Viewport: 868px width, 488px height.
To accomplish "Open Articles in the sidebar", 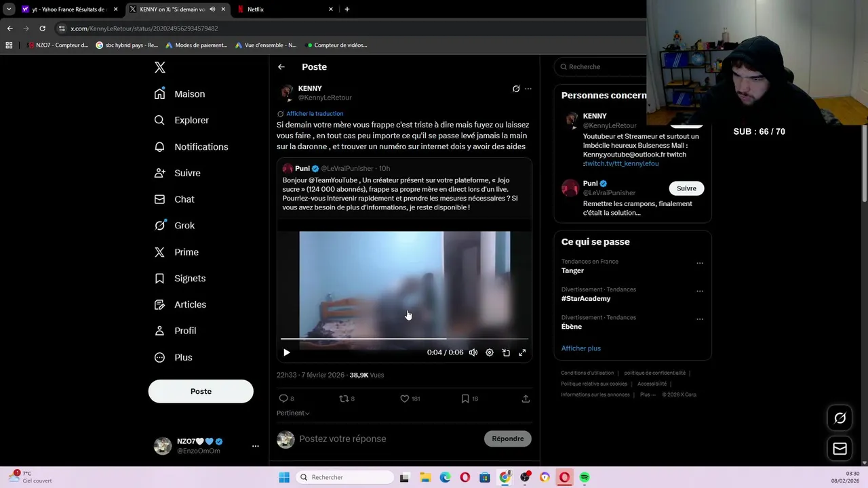I will coord(180,304).
